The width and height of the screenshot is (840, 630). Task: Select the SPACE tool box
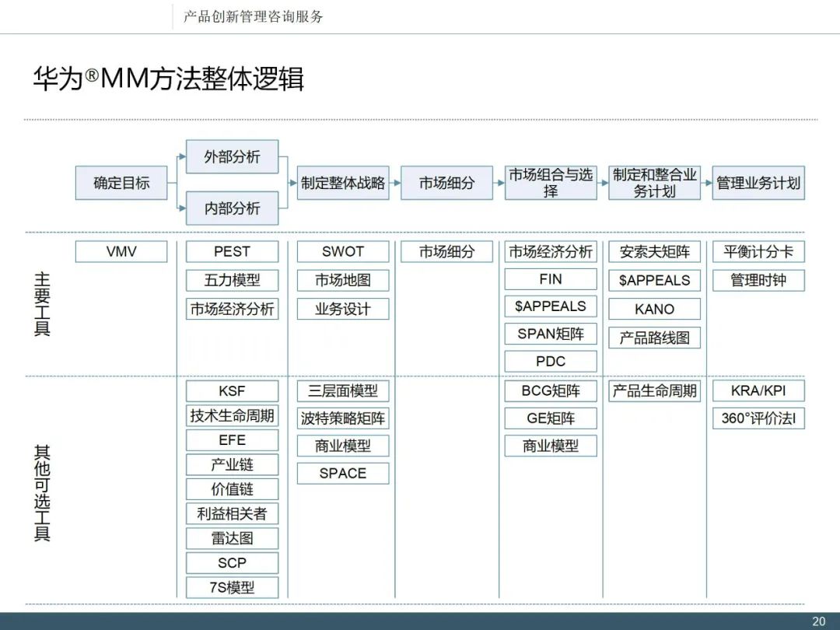343,474
